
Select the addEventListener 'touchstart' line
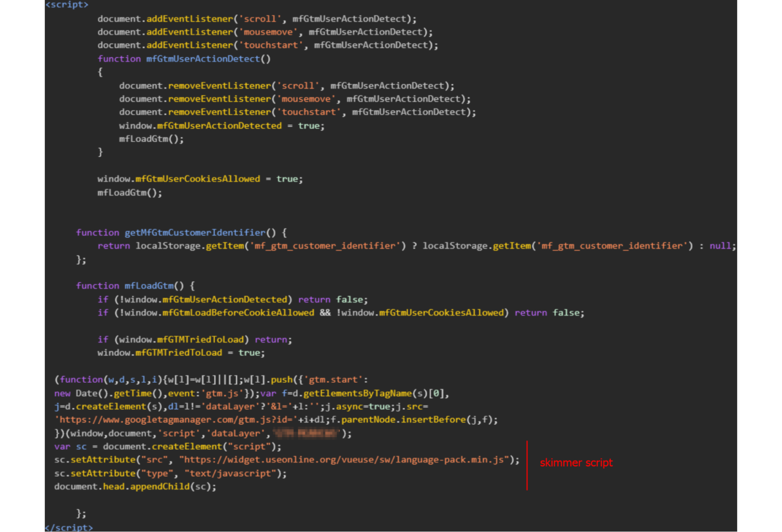[x=268, y=45]
